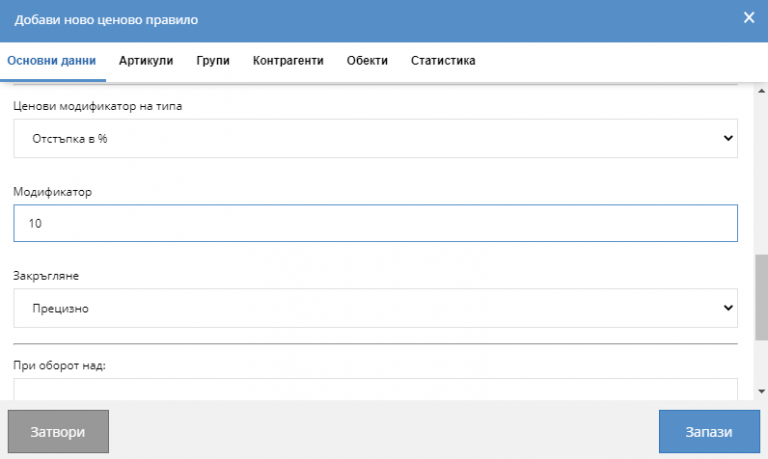Show the Статистика tab
The width and height of the screenshot is (768, 459).
click(x=443, y=61)
